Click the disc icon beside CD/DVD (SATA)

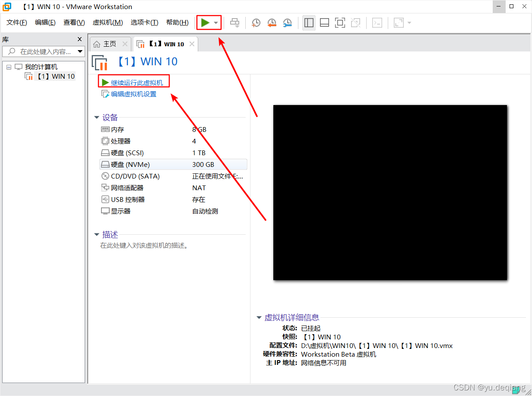pos(105,176)
